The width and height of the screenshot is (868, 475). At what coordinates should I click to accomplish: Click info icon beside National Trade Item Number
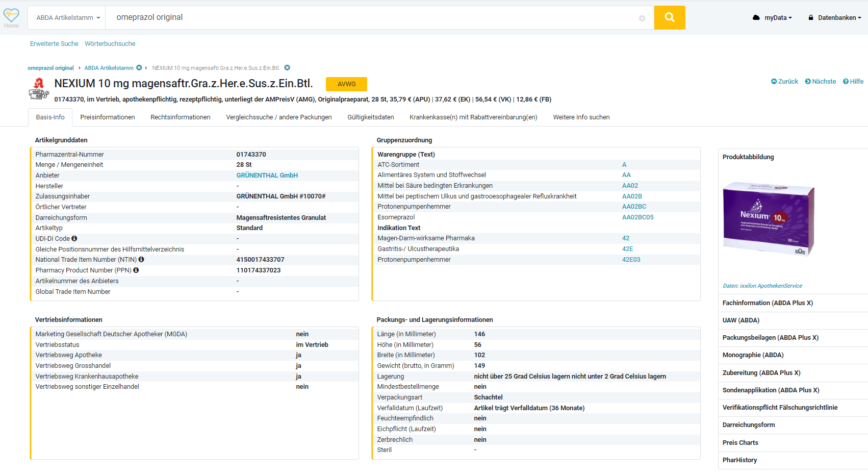(x=141, y=260)
